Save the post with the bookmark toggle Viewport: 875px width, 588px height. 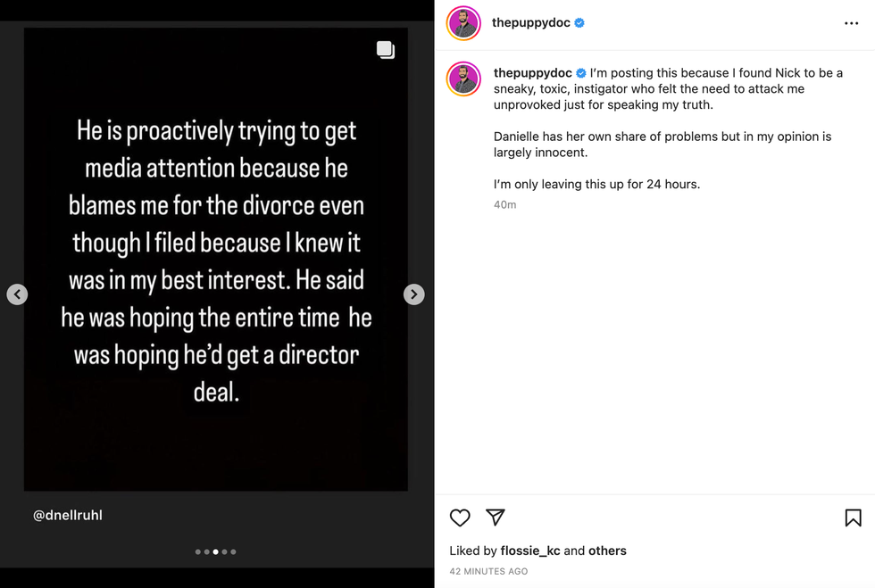click(853, 518)
